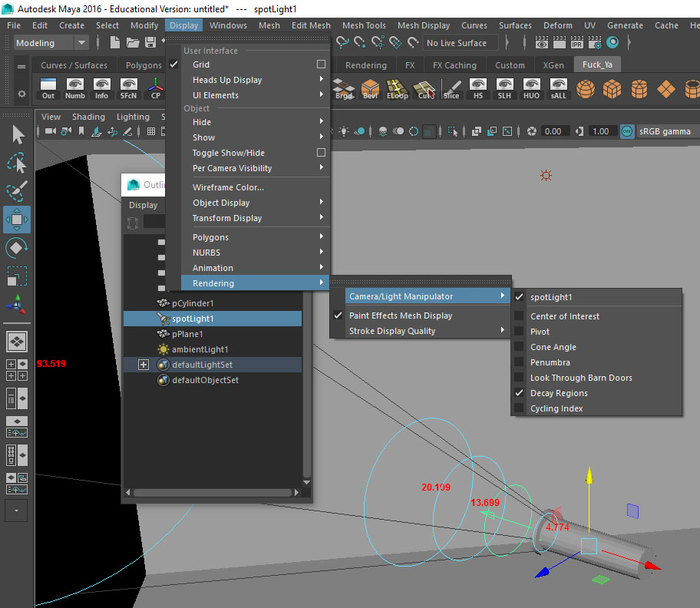Switch to Rendering shelf tab

pyautogui.click(x=366, y=65)
